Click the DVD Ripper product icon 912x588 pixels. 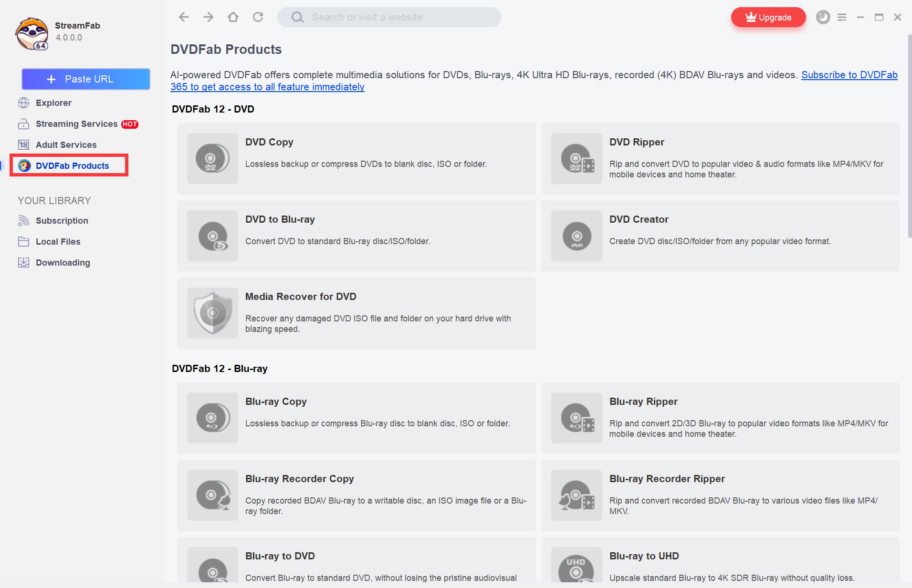pos(577,158)
